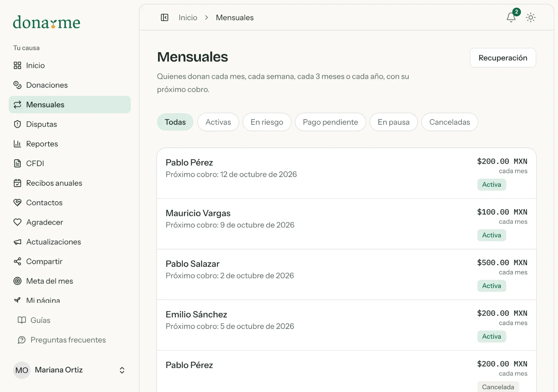Filter by Canceladas subscriptions

(450, 122)
